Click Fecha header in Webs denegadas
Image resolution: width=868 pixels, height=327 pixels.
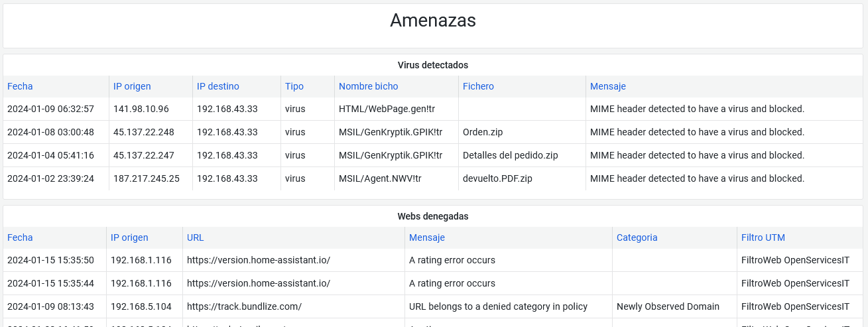20,237
